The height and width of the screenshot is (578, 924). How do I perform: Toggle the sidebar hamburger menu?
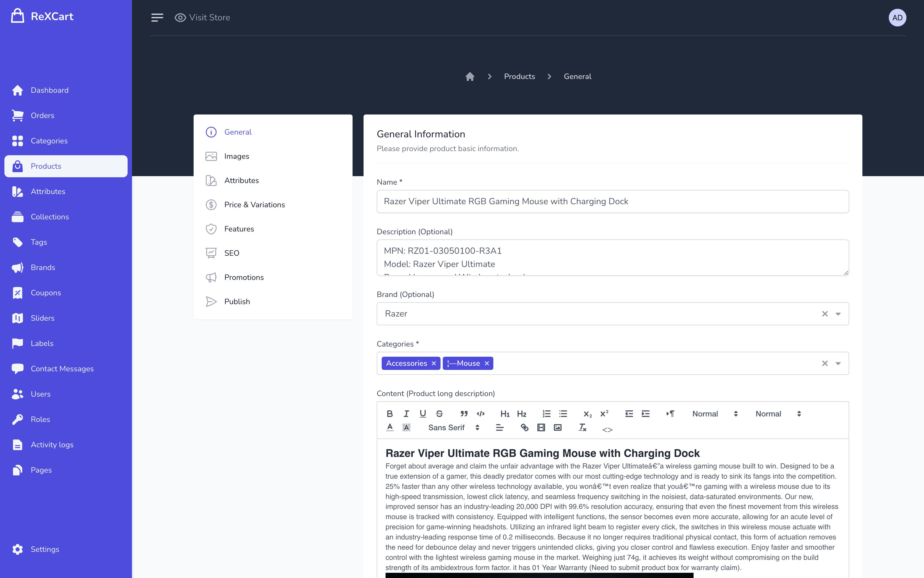157,18
